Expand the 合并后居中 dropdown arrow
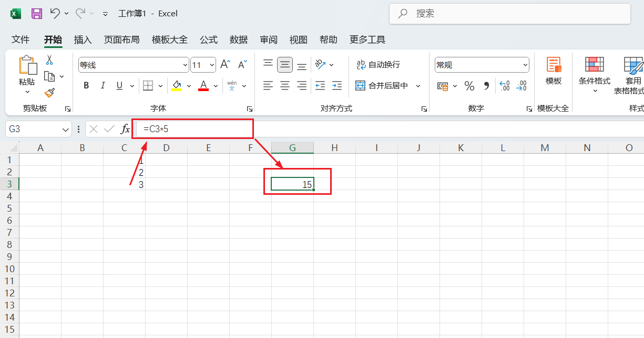 tap(418, 85)
